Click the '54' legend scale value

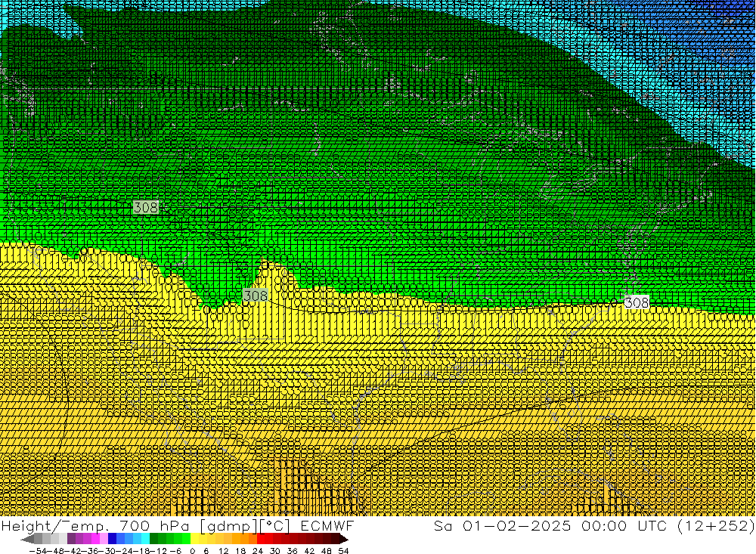[343, 551]
